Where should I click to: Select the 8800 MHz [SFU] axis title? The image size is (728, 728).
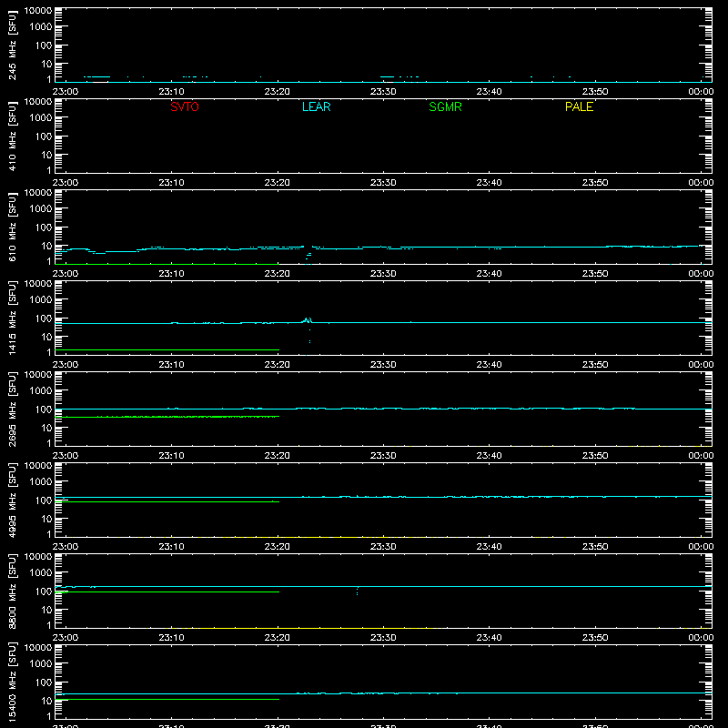pyautogui.click(x=12, y=591)
